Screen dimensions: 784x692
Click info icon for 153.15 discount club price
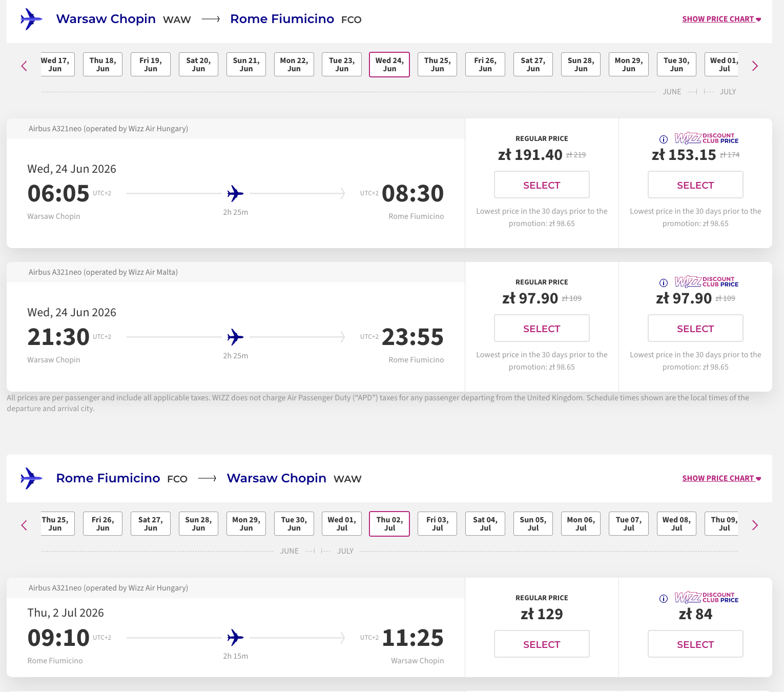pos(664,139)
